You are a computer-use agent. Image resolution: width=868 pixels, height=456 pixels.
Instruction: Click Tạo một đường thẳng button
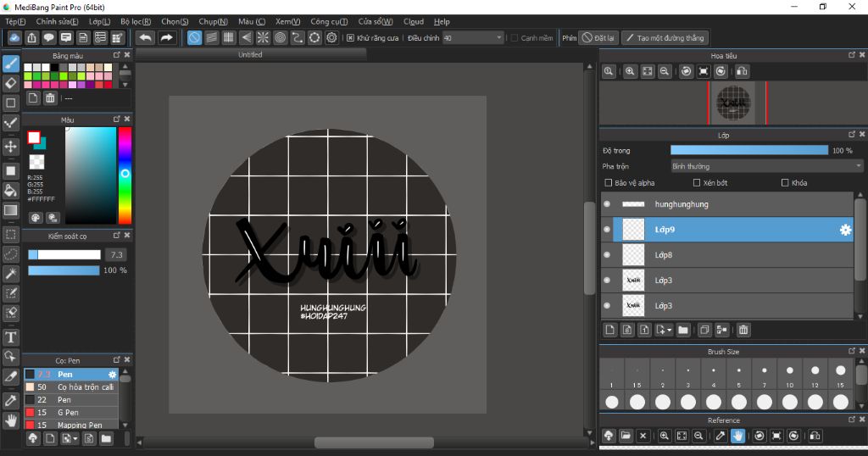point(665,37)
